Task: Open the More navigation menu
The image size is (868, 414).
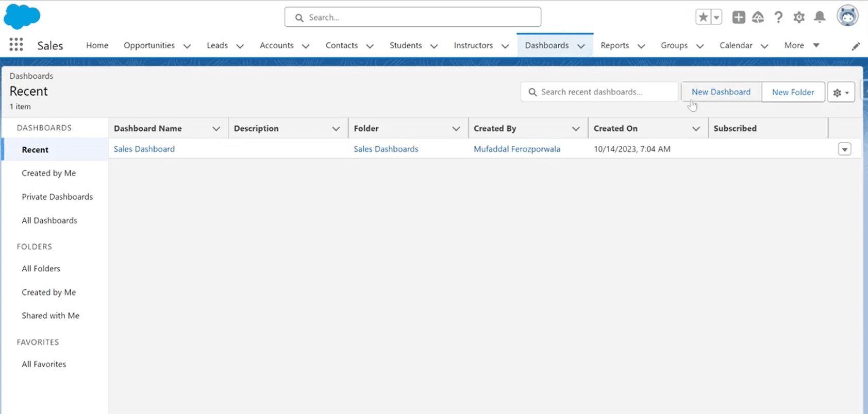Action: 802,45
